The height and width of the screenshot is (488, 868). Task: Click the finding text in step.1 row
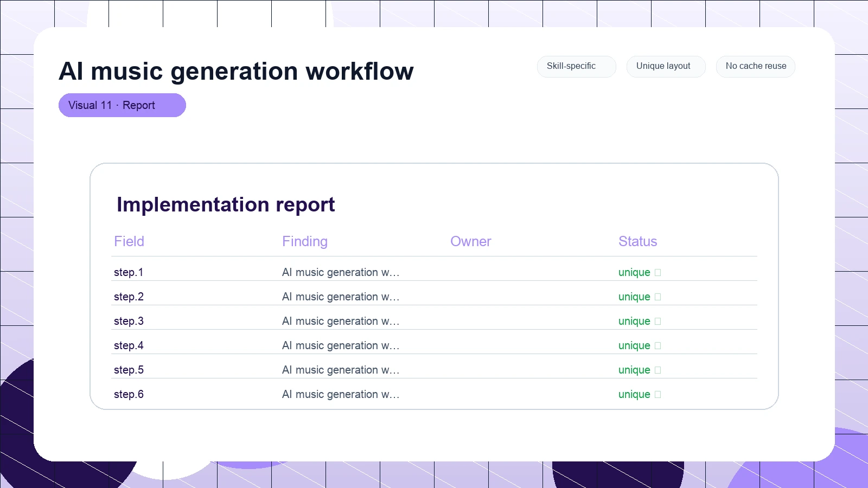[x=341, y=272]
